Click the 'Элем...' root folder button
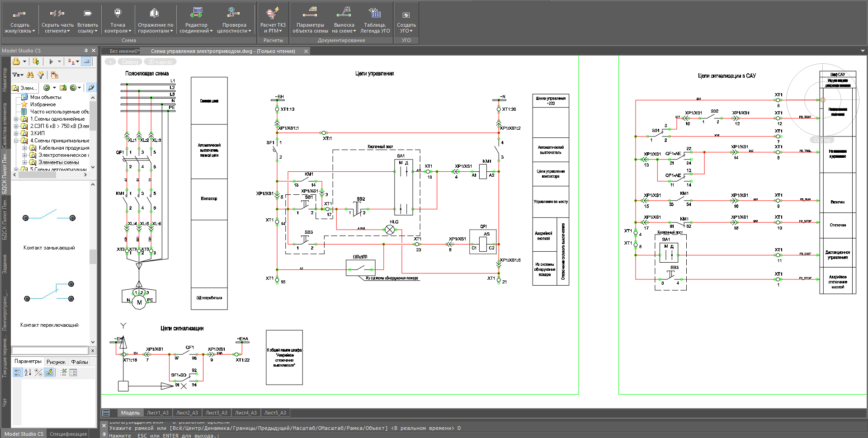The width and height of the screenshot is (868, 438). [x=24, y=88]
